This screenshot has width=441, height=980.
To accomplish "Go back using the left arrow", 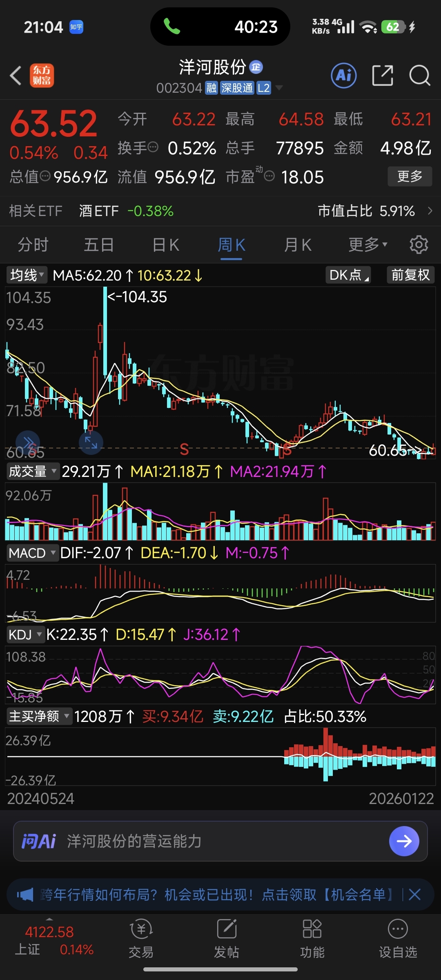I will [16, 76].
